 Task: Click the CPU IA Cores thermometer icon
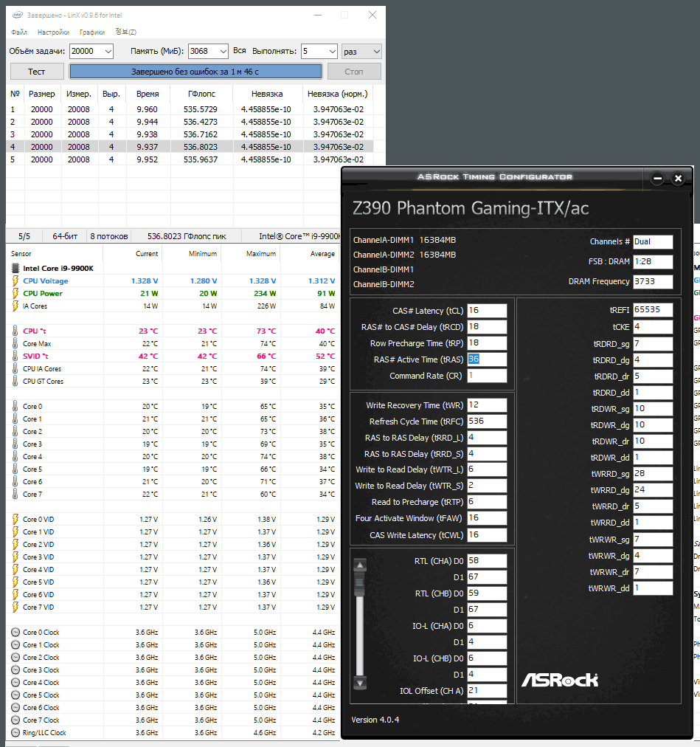(15, 369)
